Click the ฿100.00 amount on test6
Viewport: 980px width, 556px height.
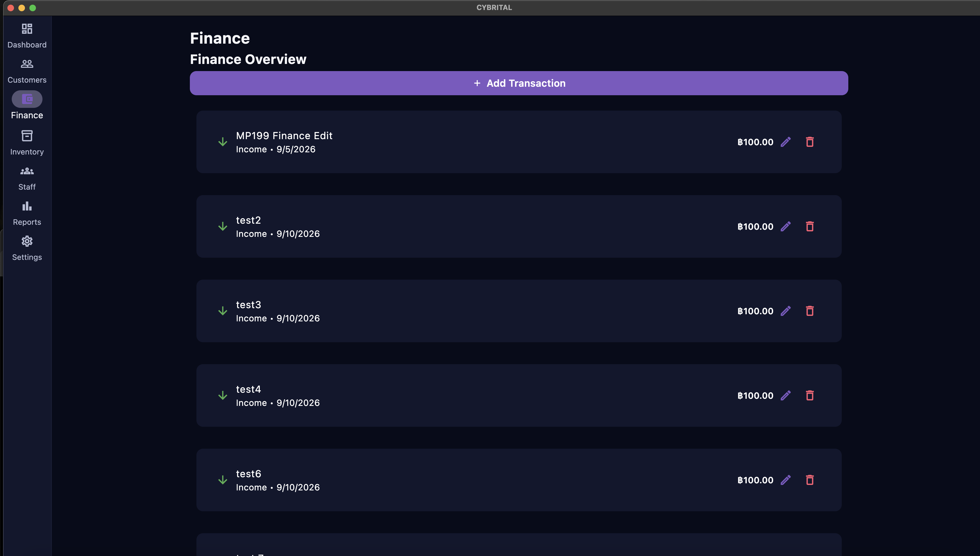click(755, 480)
